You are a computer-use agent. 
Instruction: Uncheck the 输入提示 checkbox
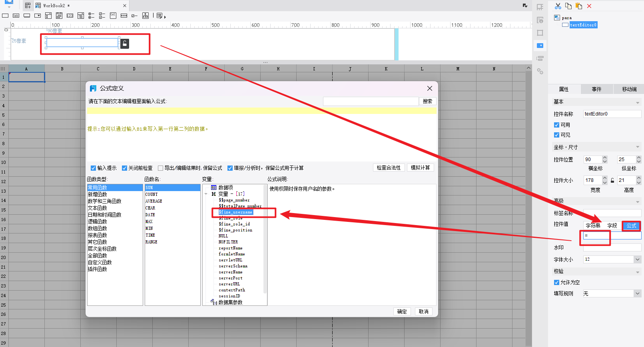pos(93,168)
